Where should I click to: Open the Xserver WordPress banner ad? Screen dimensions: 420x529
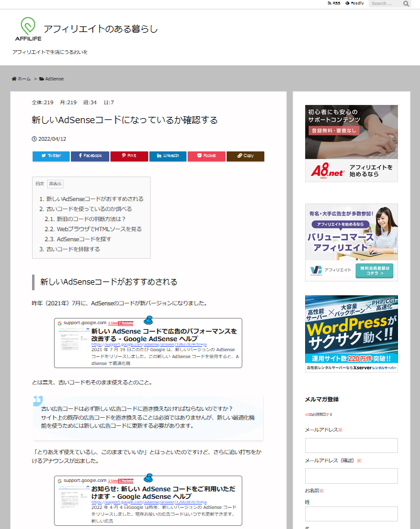[x=351, y=334]
